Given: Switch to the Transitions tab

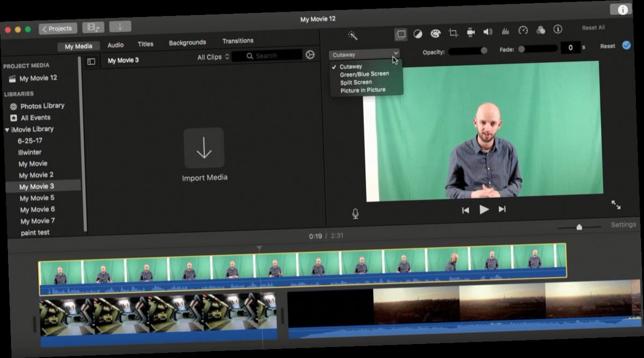Looking at the screenshot, I should click(x=238, y=40).
